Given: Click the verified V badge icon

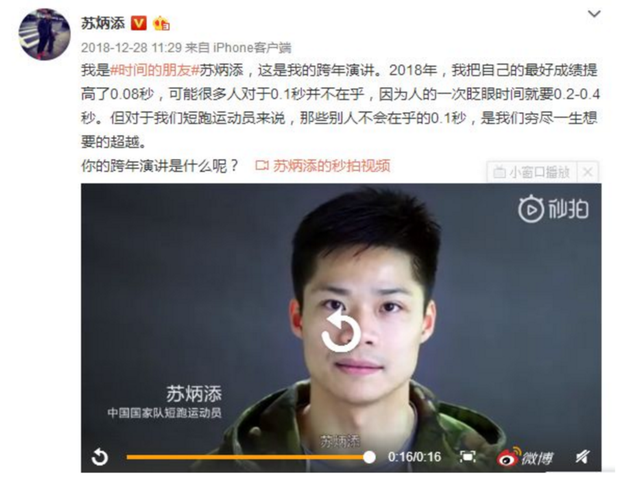Looking at the screenshot, I should pos(139,23).
